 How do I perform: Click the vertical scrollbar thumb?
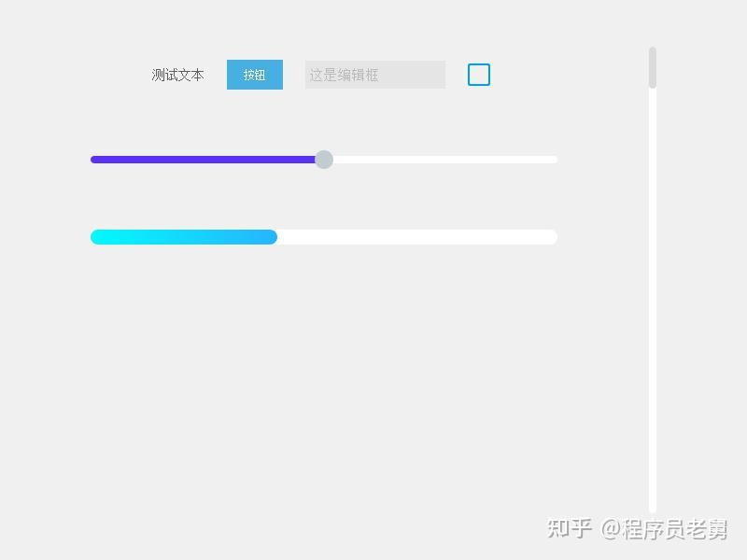coord(651,63)
